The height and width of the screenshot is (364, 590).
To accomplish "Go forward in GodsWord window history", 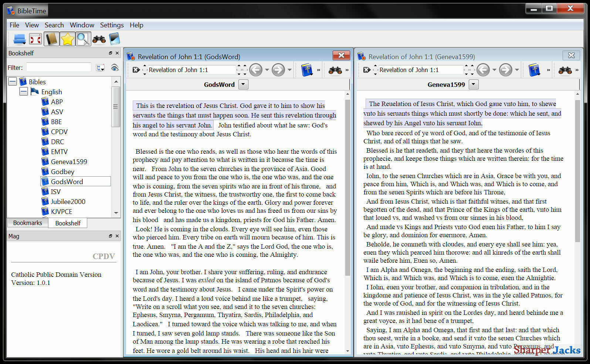I will (278, 70).
